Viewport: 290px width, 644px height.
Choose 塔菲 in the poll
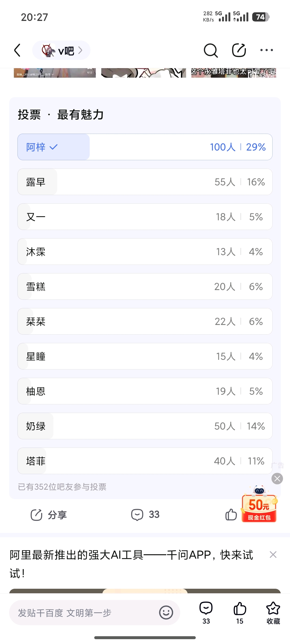145,461
